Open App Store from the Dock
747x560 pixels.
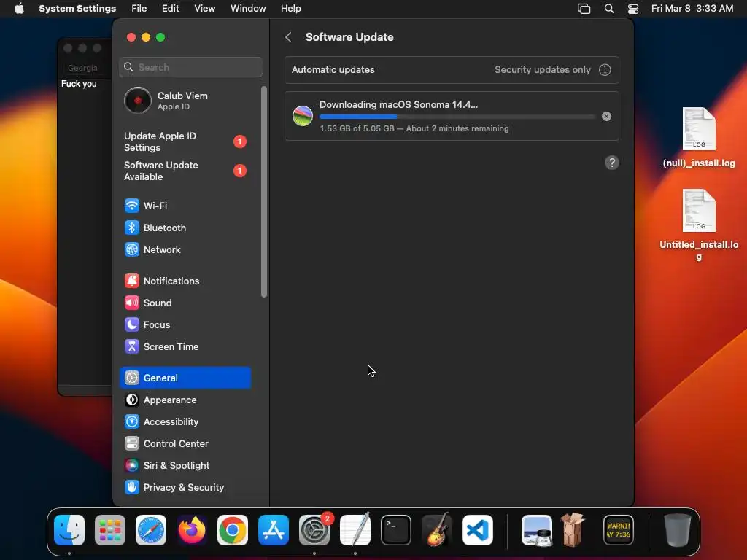(274, 530)
